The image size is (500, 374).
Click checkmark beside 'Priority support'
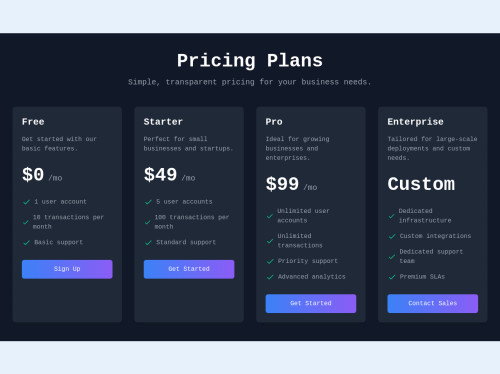pos(270,261)
